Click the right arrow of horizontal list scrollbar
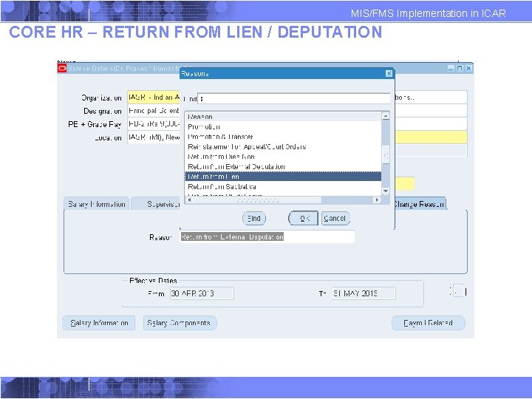Image resolution: width=532 pixels, height=399 pixels. [376, 199]
